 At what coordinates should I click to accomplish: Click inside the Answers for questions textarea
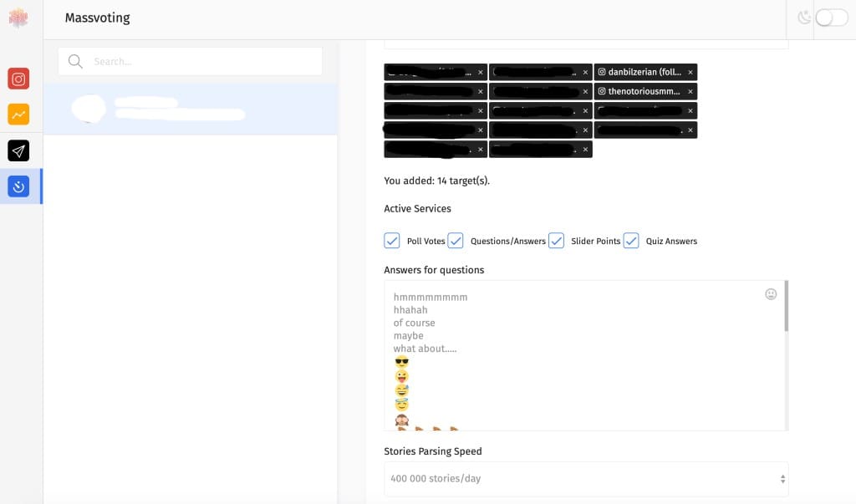pos(584,355)
